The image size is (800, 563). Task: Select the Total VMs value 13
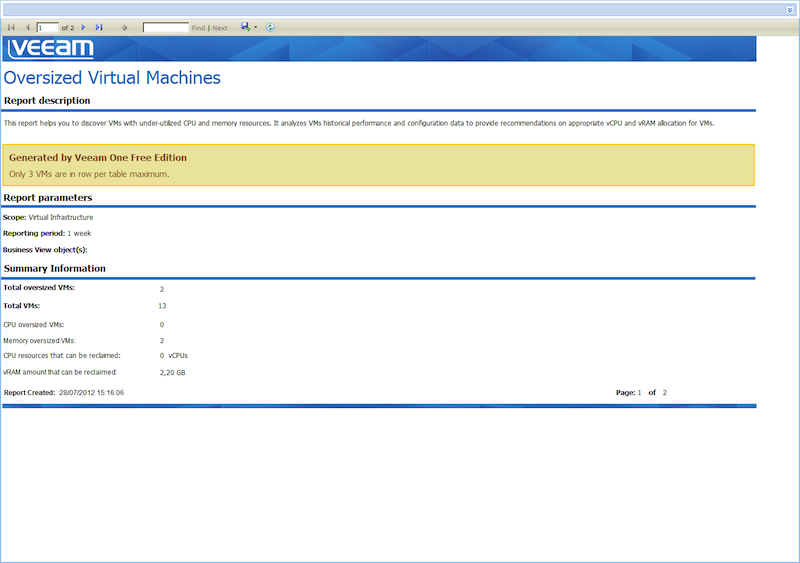(x=162, y=306)
